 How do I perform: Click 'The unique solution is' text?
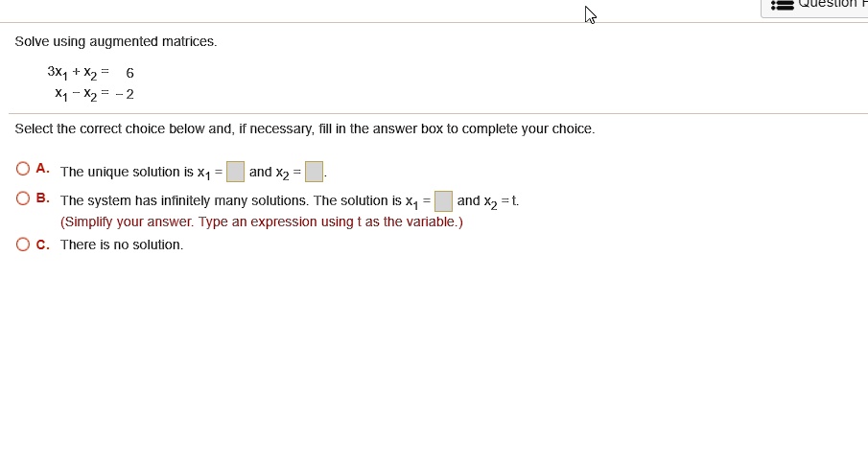coord(127,173)
